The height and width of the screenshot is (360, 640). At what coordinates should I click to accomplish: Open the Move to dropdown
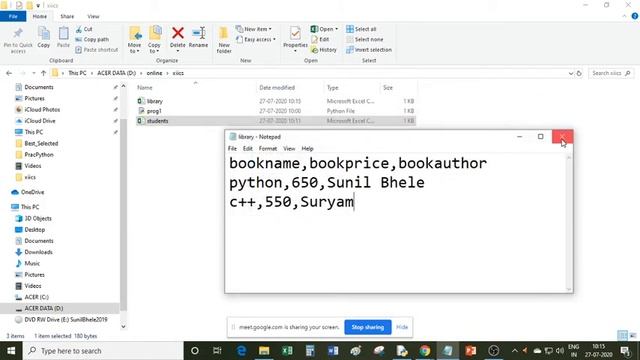[134, 40]
